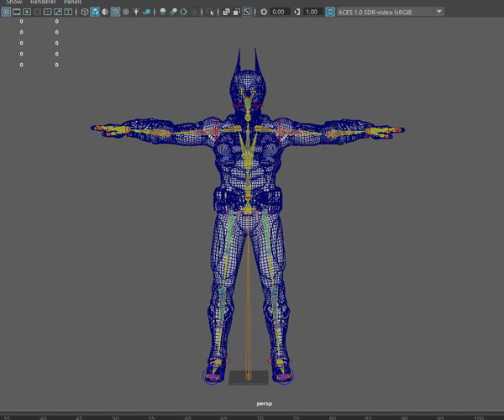Toggle the X-ray display icon

point(226,13)
